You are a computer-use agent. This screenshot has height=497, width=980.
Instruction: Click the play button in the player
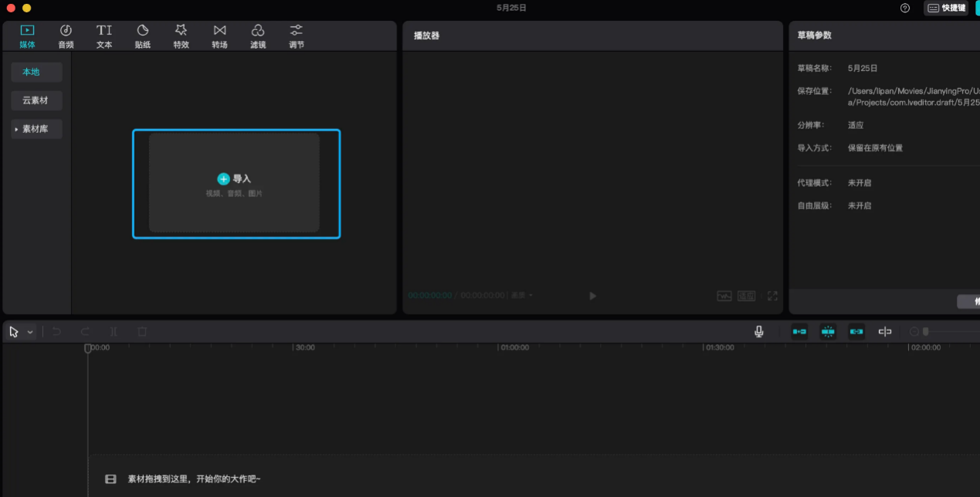tap(592, 296)
